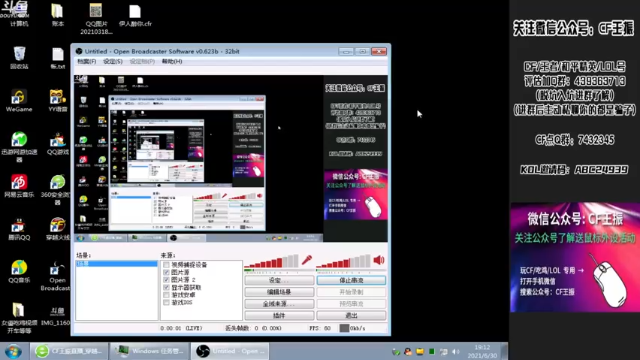The image size is (640, 360).
Task: Click the 停止串流 button
Action: 351,280
